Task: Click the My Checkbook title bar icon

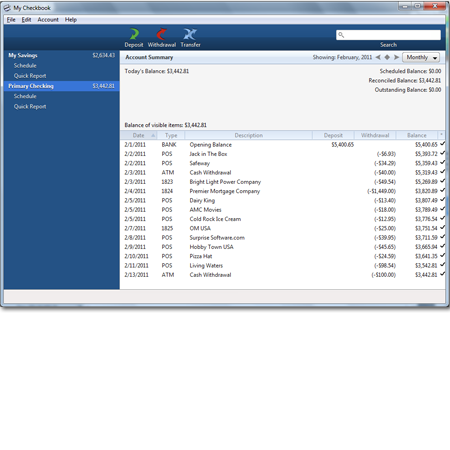Action: tap(7, 7)
